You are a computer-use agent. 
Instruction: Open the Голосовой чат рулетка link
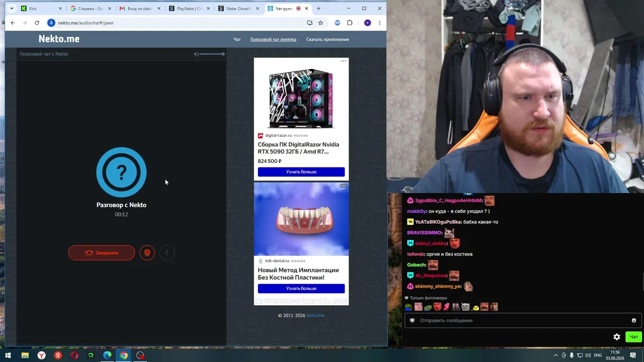click(x=273, y=39)
